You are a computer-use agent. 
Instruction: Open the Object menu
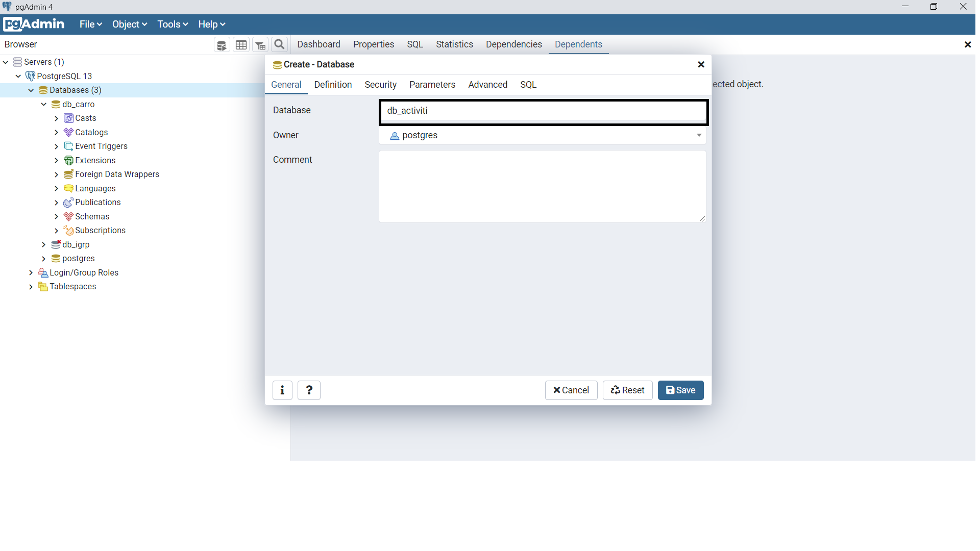130,24
